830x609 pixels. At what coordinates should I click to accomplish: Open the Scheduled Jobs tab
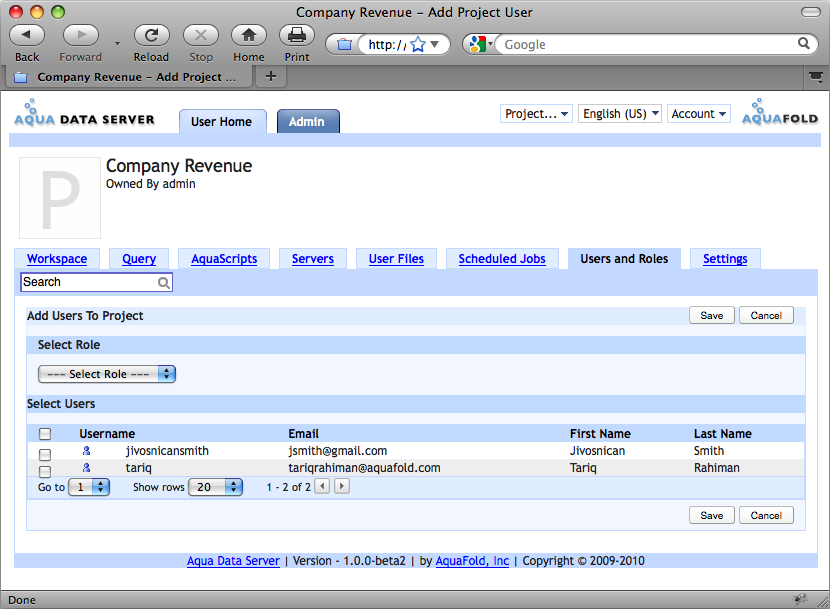pos(502,259)
